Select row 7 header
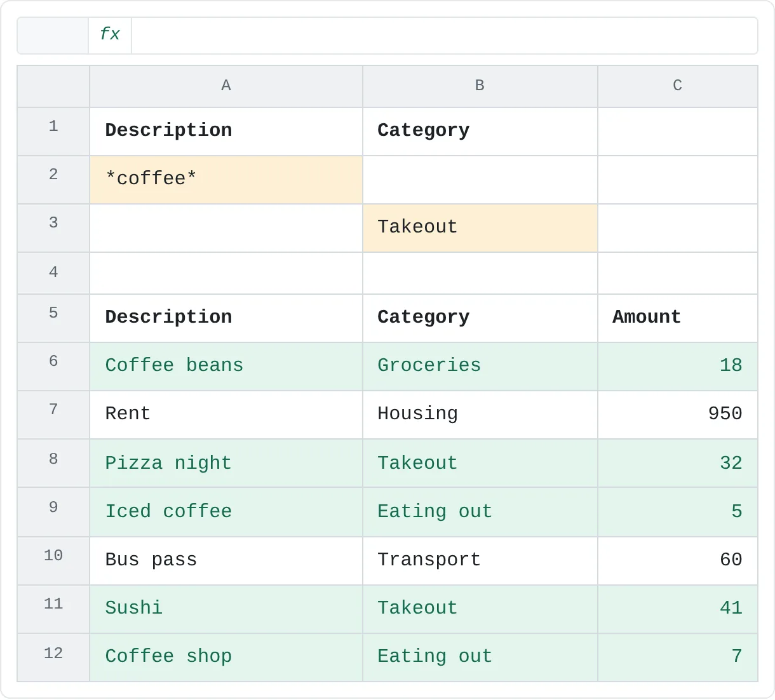775x700 pixels. coord(53,415)
